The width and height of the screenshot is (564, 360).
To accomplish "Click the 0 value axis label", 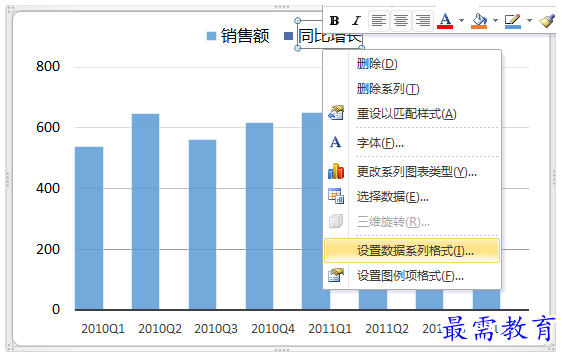I will click(x=56, y=309).
